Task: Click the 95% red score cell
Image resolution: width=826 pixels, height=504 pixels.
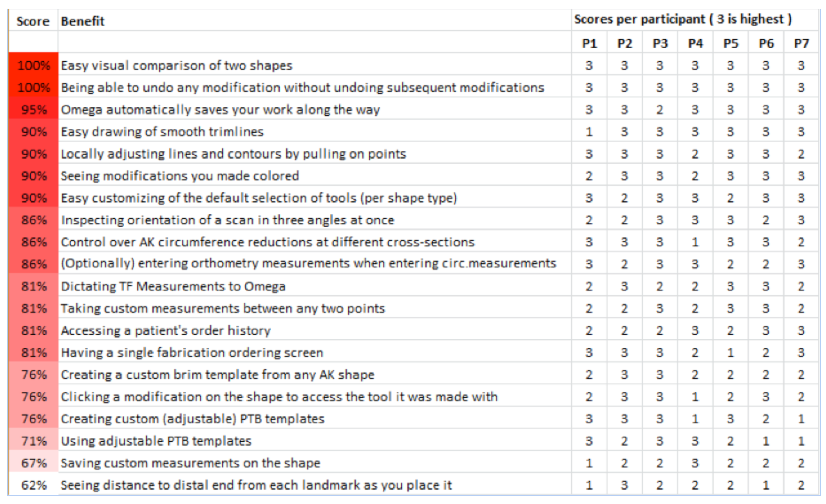Action: (x=34, y=110)
